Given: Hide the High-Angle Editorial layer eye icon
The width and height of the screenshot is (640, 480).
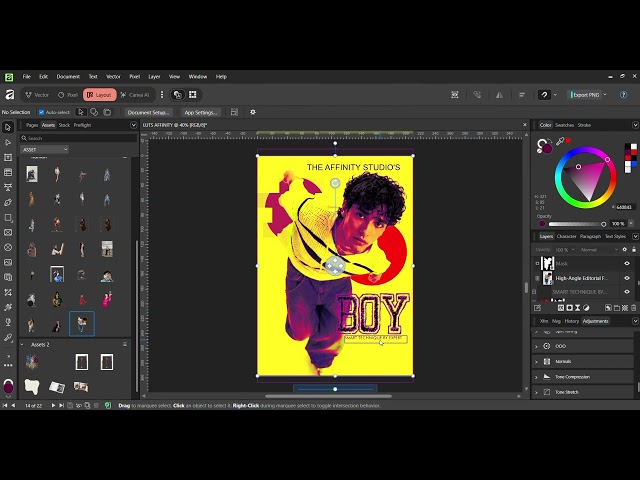Looking at the screenshot, I should 627,278.
